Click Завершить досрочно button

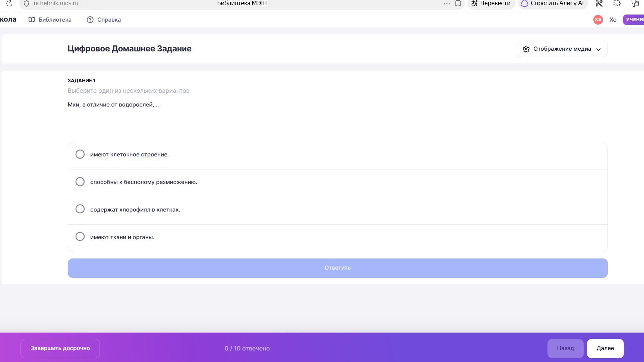pyautogui.click(x=60, y=349)
